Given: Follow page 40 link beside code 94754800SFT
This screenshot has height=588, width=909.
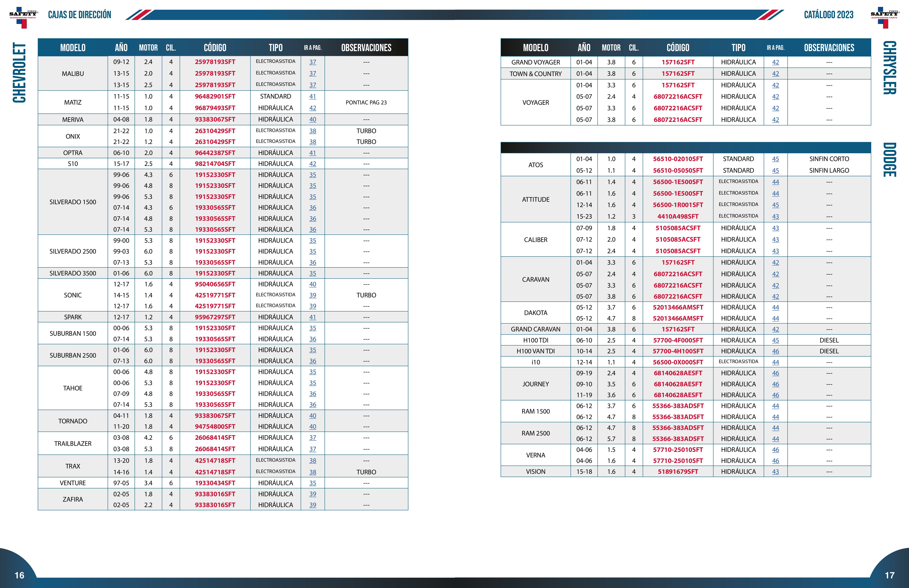Looking at the screenshot, I should click(313, 427).
